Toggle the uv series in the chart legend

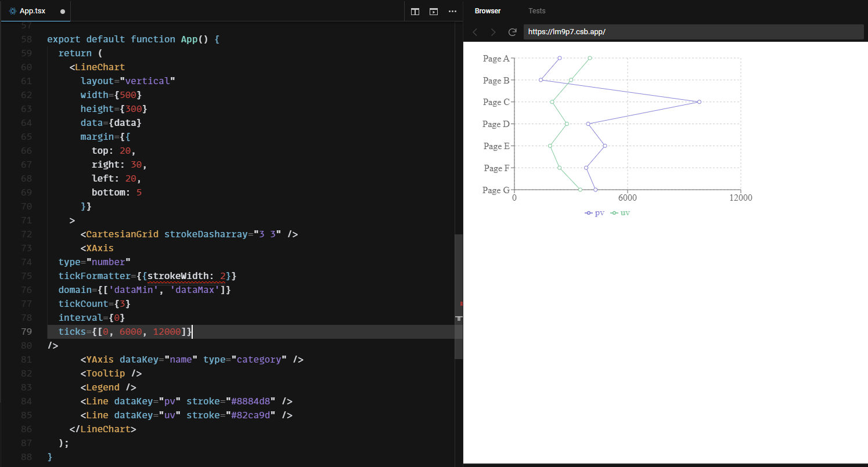coord(621,212)
